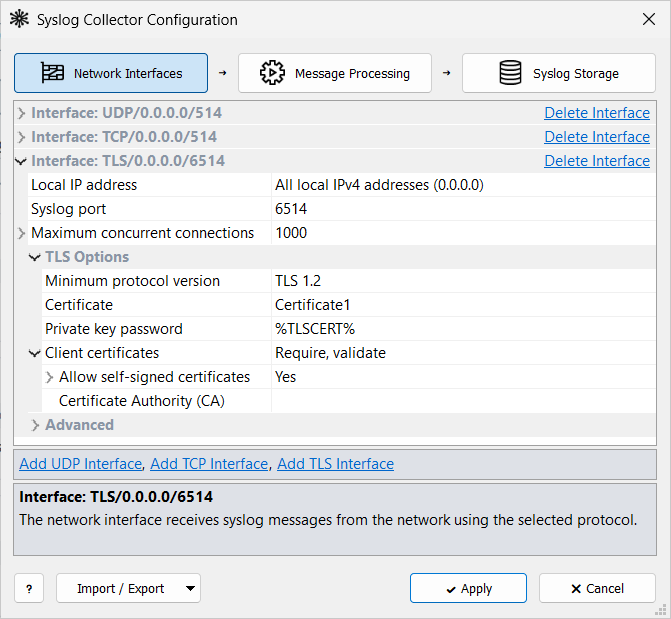Select the Private key password label
The width and height of the screenshot is (671, 619).
point(114,329)
